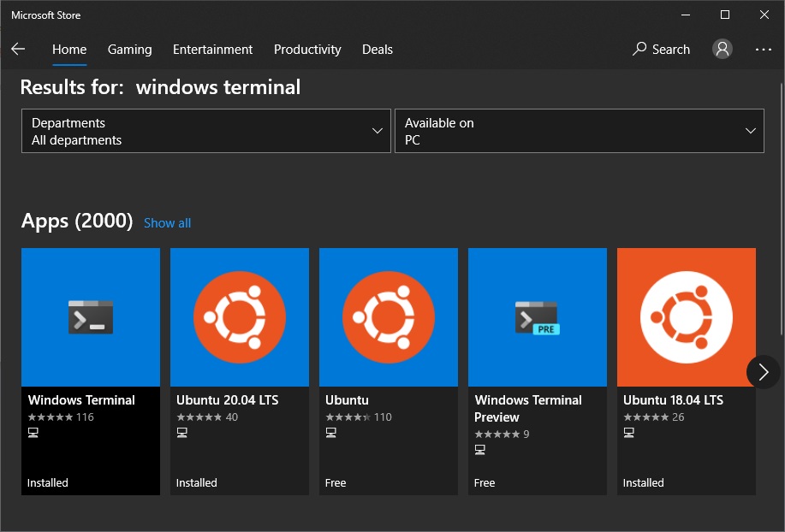The width and height of the screenshot is (785, 532).
Task: Click the PC device icon under Windows Terminal Preview
Action: click(x=479, y=450)
